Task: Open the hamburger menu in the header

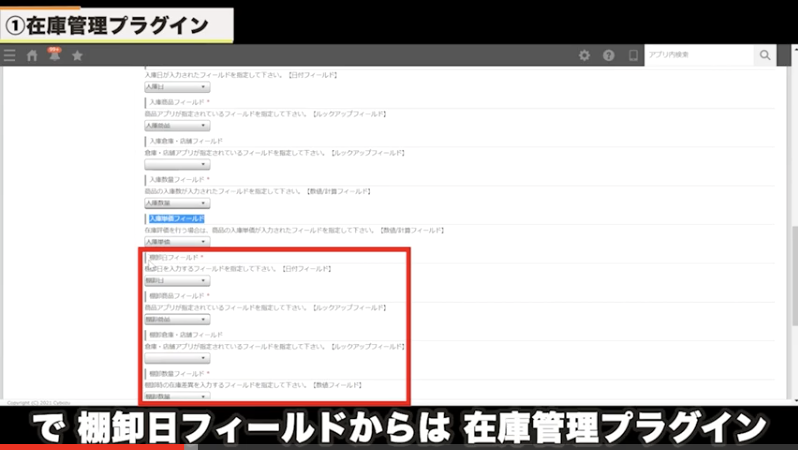Action: [x=9, y=55]
